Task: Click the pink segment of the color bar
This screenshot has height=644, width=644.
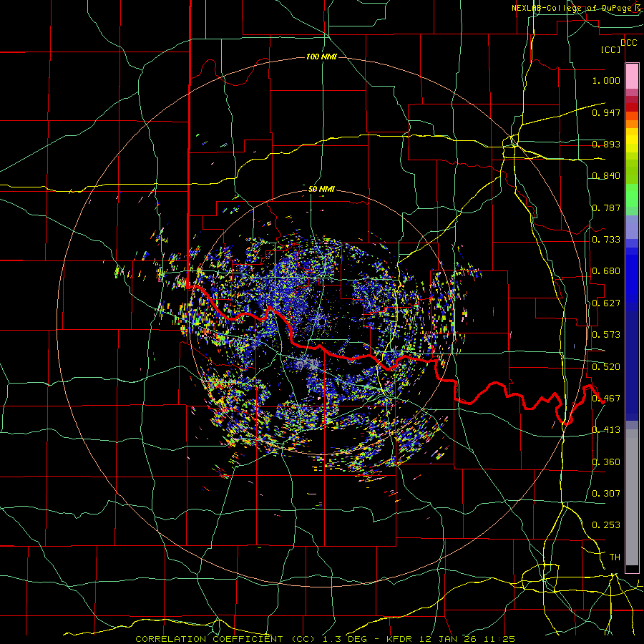Action: [x=632, y=77]
